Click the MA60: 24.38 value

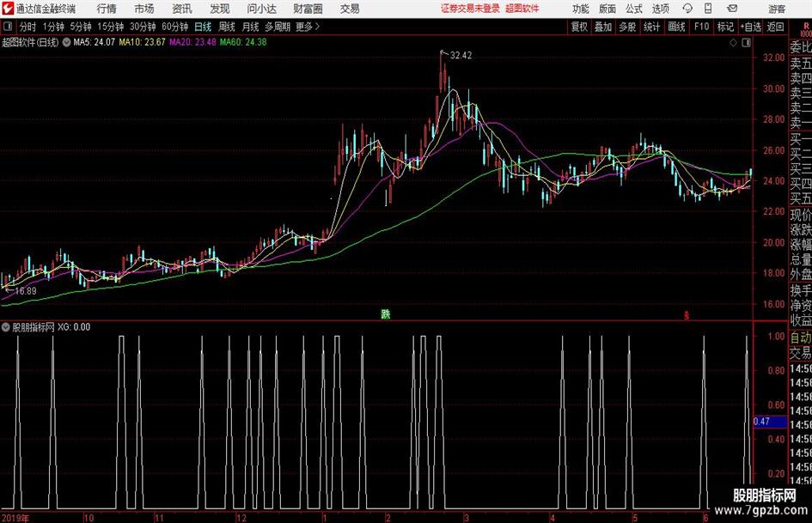click(x=243, y=42)
